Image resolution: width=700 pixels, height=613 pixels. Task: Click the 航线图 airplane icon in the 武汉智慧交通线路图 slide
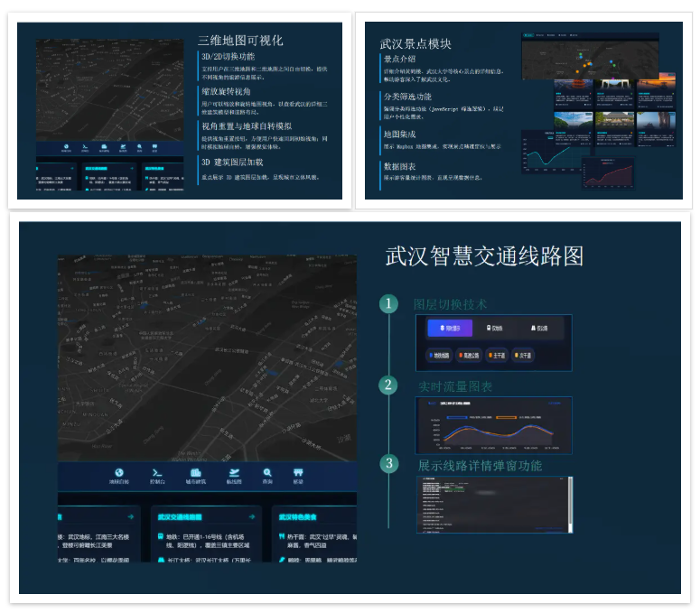tap(234, 472)
